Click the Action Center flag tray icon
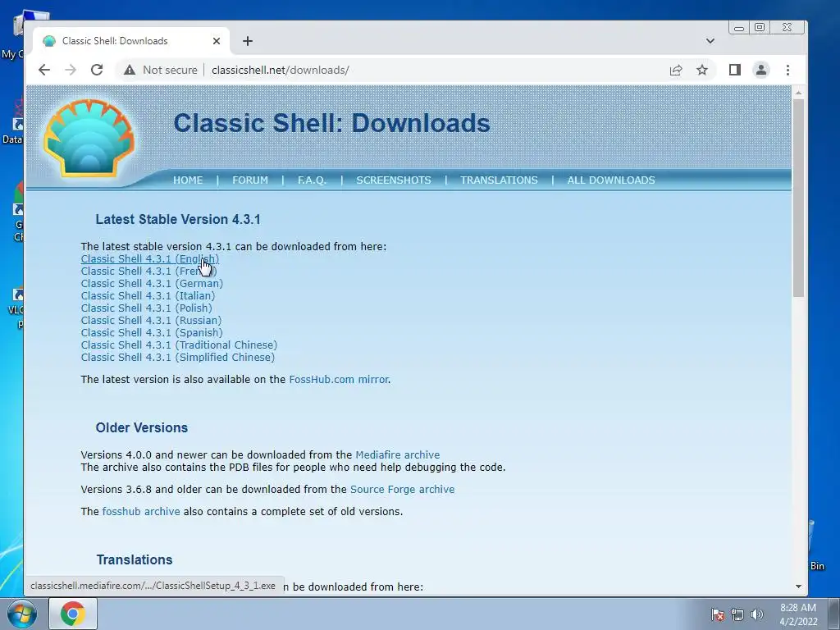The image size is (840, 630). [x=717, y=614]
